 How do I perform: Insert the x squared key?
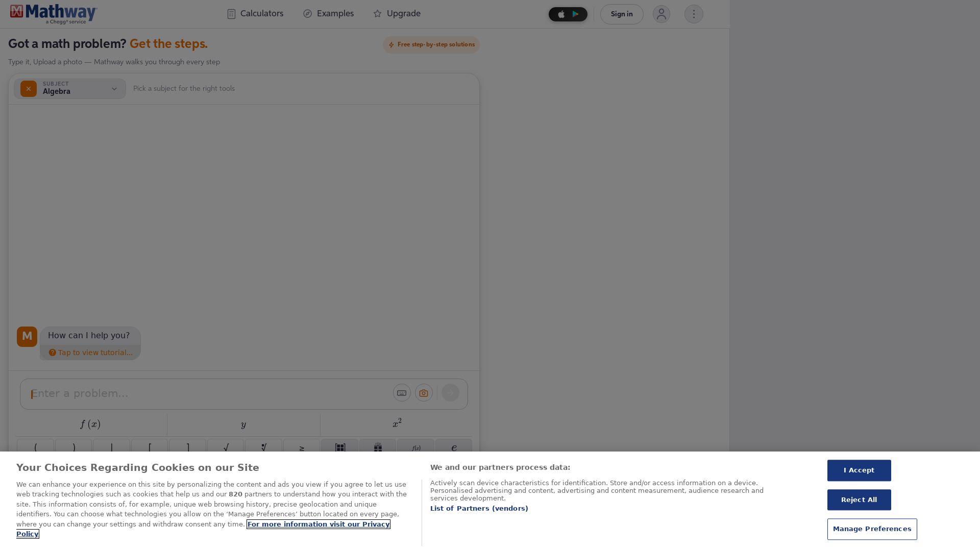[397, 424]
